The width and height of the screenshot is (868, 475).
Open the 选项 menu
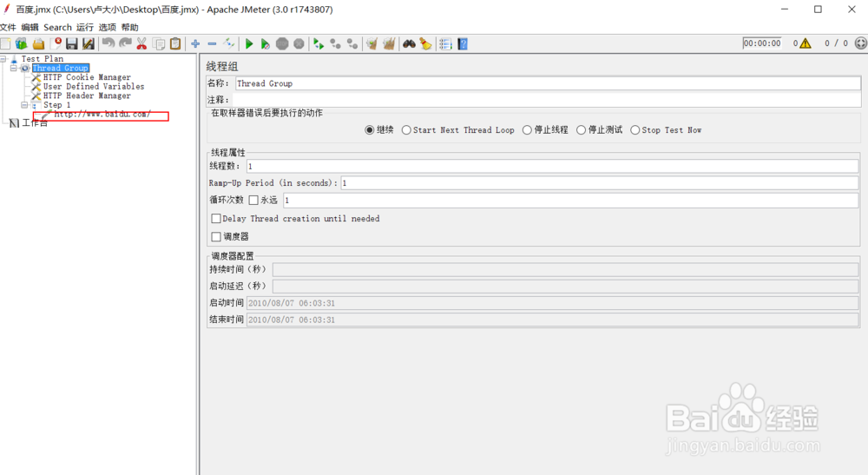coord(108,27)
